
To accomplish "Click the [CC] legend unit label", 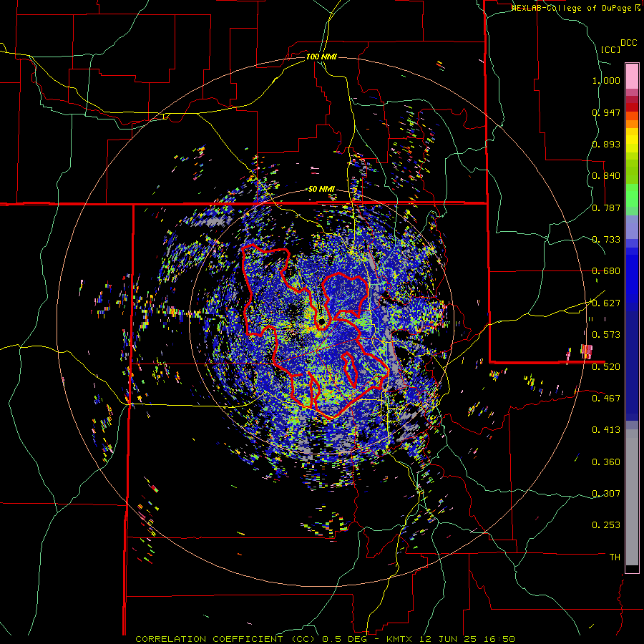I will click(611, 49).
